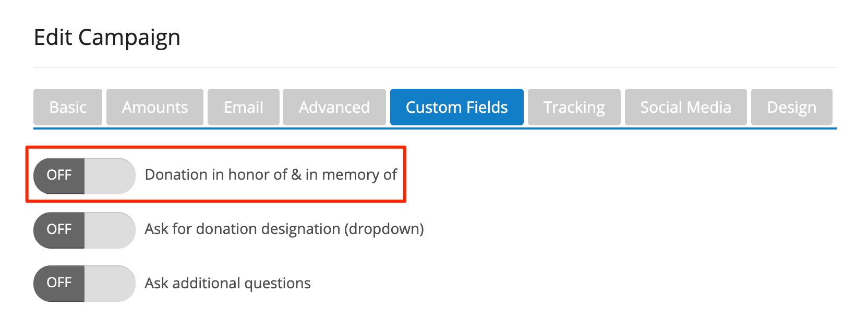Go to the Email tab
868x328 pixels.
point(244,107)
